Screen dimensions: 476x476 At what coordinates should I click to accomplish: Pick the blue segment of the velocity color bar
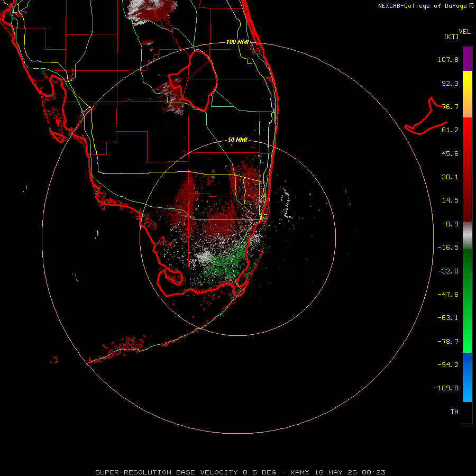(x=467, y=377)
